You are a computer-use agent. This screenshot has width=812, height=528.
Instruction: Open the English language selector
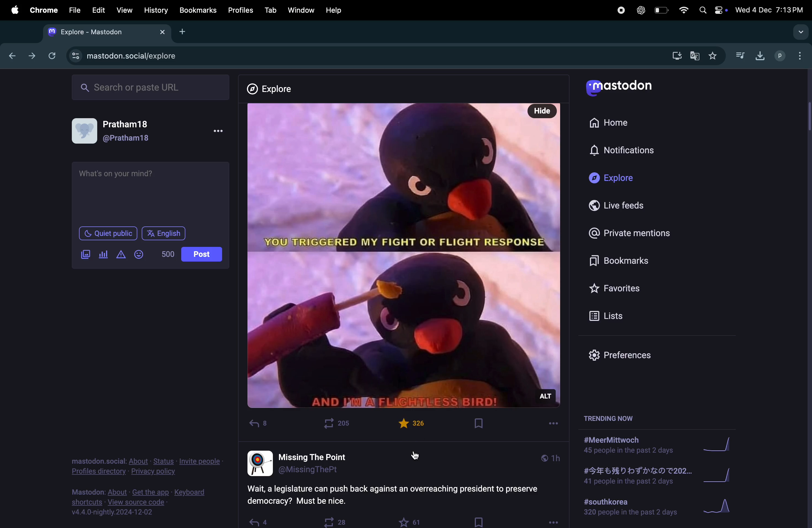tap(164, 234)
